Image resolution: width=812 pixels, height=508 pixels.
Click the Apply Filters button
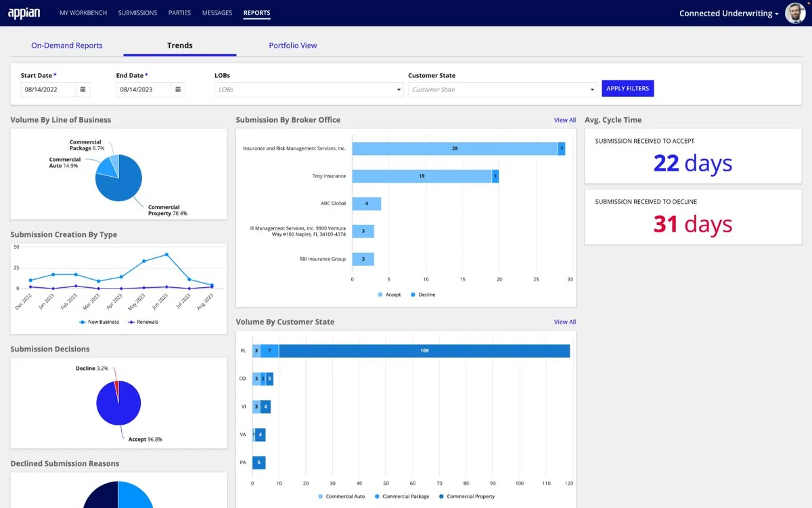(x=628, y=89)
